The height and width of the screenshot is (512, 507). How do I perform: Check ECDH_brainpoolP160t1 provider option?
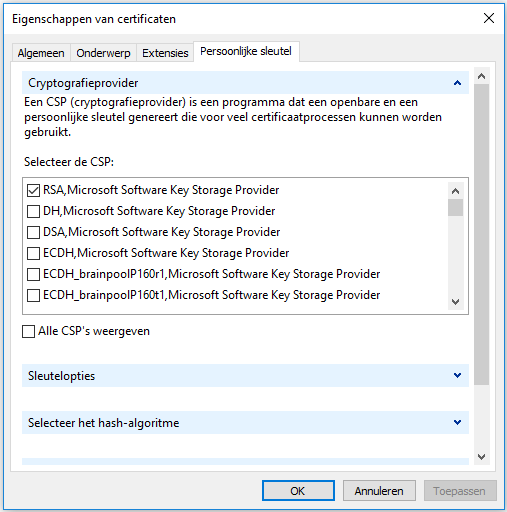(33, 295)
